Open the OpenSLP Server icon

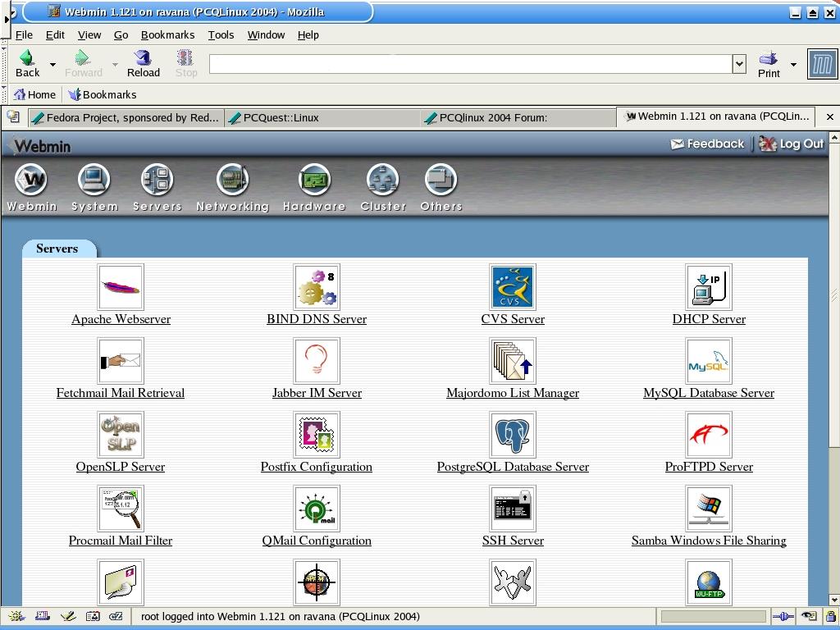coord(121,435)
